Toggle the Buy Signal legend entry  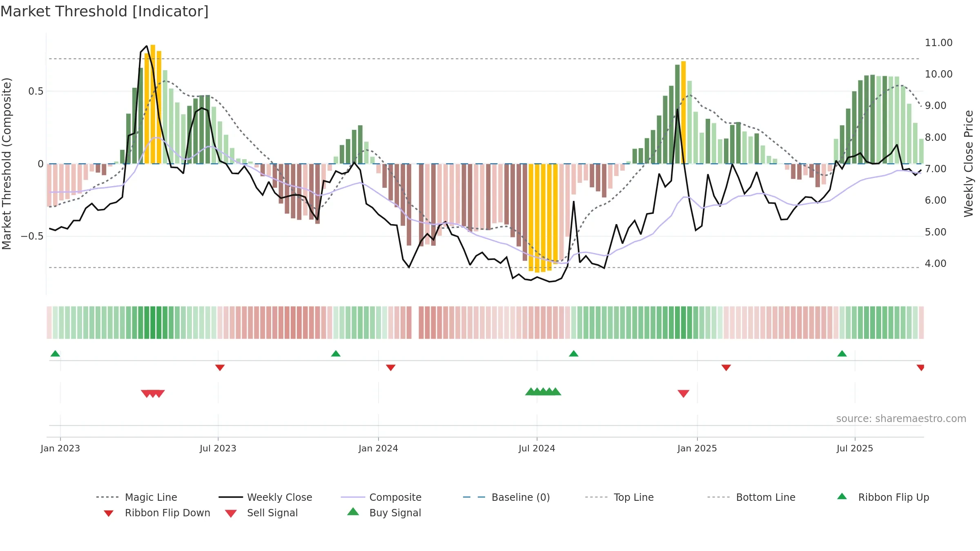pos(384,513)
